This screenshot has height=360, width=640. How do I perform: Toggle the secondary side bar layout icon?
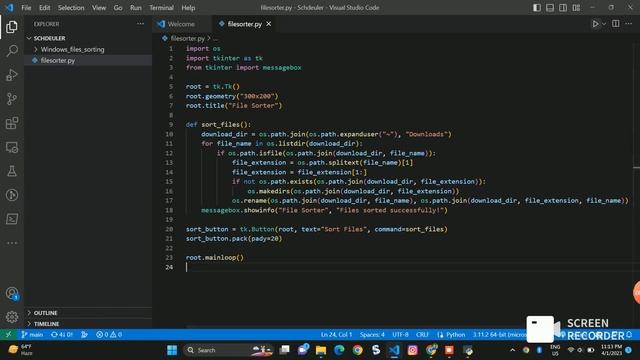pyautogui.click(x=563, y=8)
